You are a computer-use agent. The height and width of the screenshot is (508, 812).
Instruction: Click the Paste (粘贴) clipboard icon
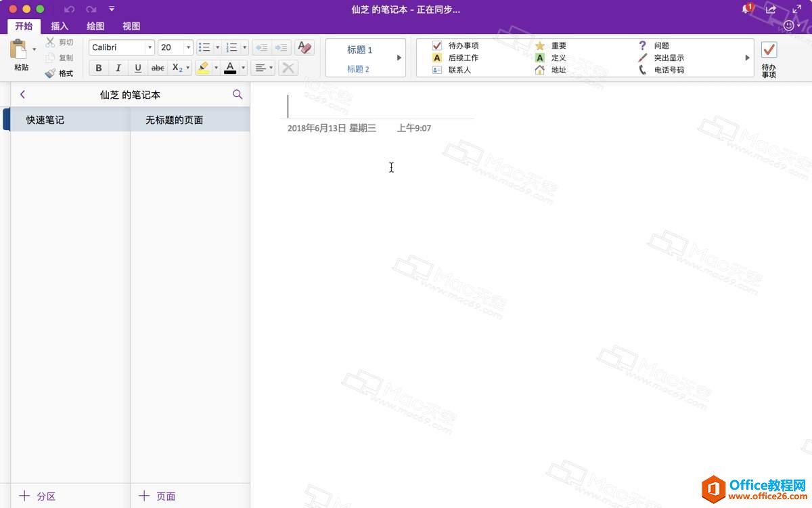coord(19,49)
